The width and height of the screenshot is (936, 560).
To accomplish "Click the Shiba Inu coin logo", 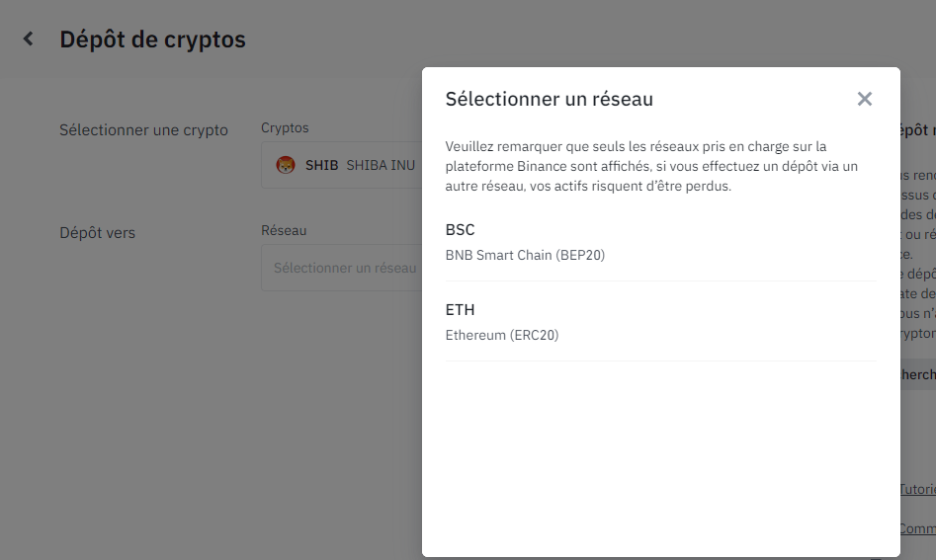I will 286,166.
